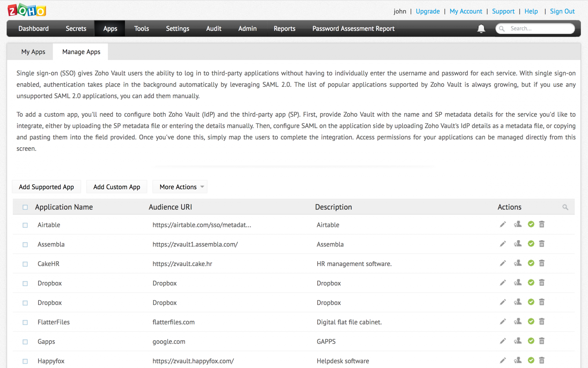
Task: Click into the Search input field
Action: (x=539, y=29)
